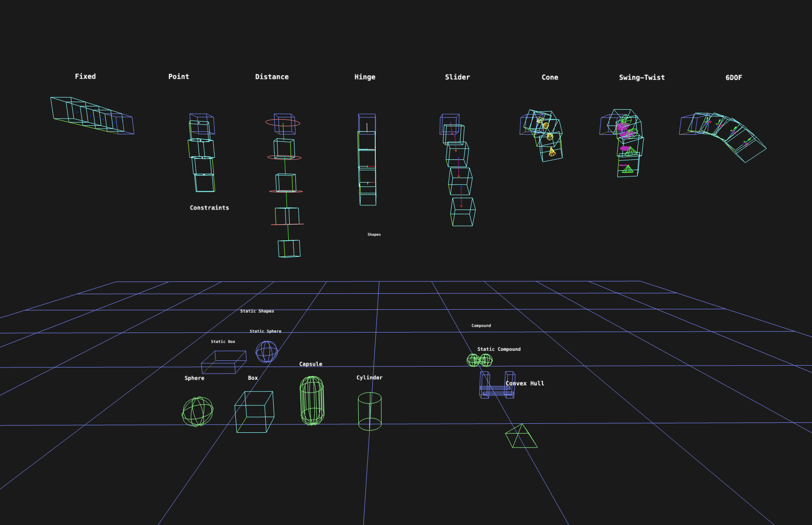
Task: Click the Cone constraint label
Action: pyautogui.click(x=550, y=77)
